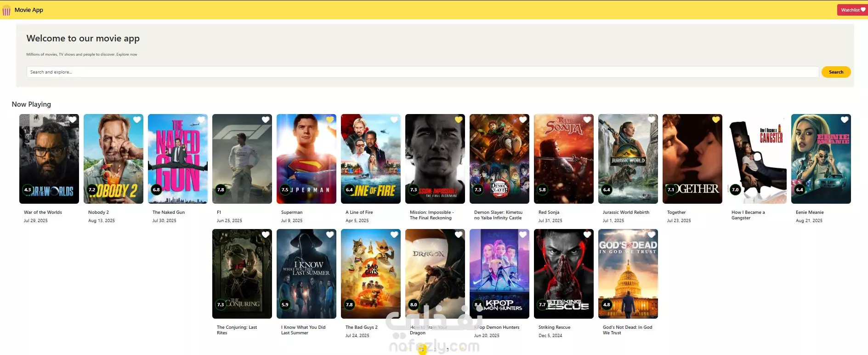Open the Striking Rescue poster

pos(564,274)
